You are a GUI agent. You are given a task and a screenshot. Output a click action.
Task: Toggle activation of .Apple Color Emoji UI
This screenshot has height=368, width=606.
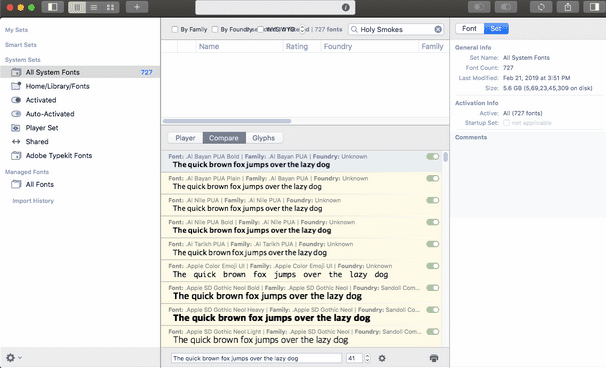[x=432, y=266]
